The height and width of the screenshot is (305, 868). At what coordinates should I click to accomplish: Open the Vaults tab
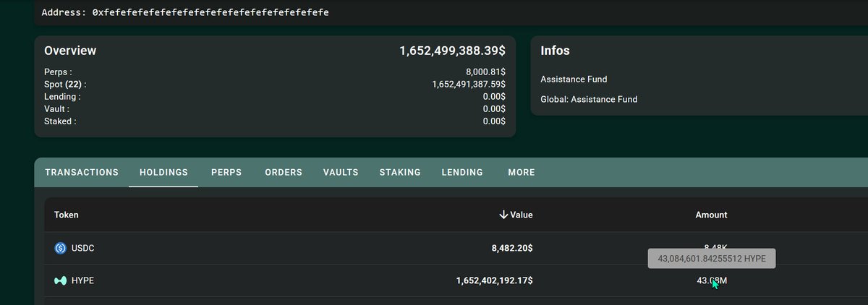[341, 172]
